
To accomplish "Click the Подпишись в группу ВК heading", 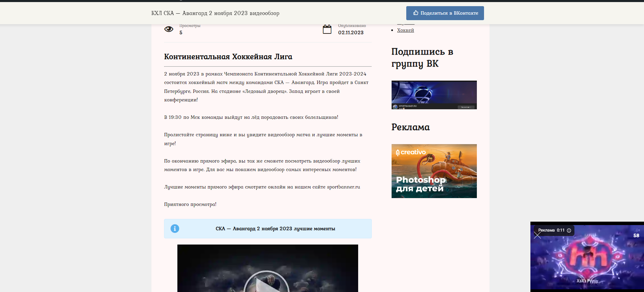I will point(422,58).
